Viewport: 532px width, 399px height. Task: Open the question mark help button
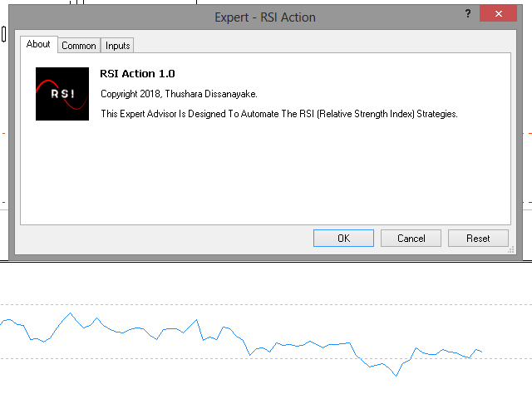[468, 13]
